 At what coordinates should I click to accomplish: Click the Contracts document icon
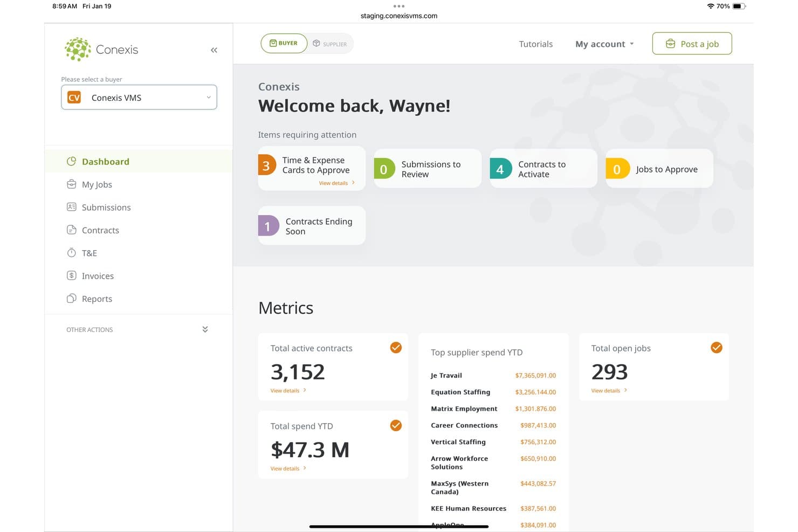pyautogui.click(x=71, y=230)
